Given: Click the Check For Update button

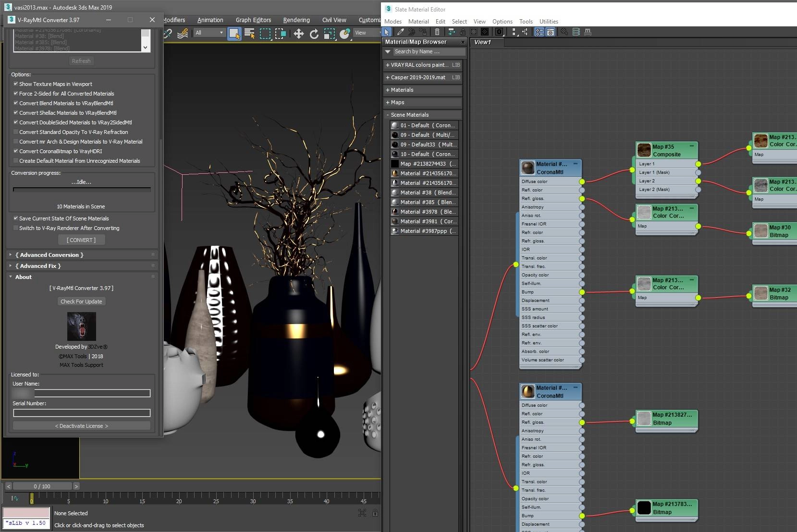Looking at the screenshot, I should (x=81, y=302).
